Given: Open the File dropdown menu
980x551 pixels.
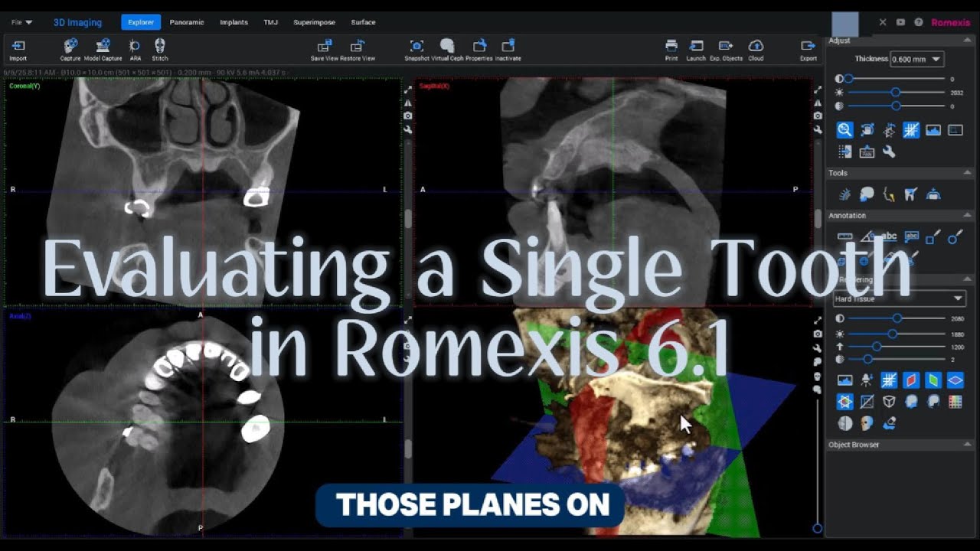Looking at the screenshot, I should [21, 22].
